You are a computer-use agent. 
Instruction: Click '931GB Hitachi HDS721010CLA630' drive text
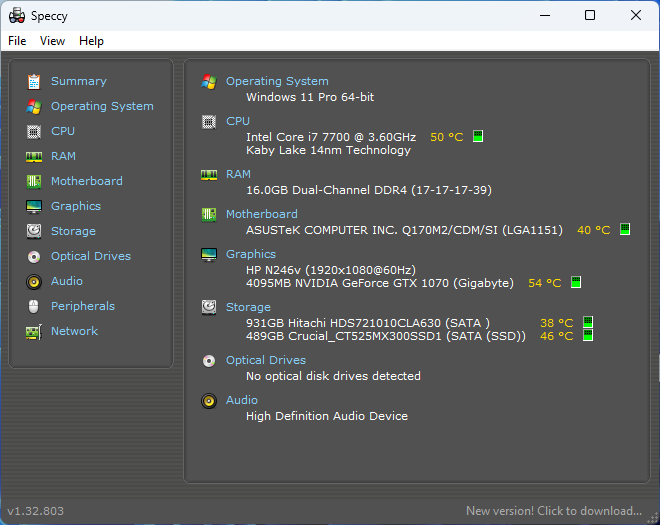pos(368,323)
